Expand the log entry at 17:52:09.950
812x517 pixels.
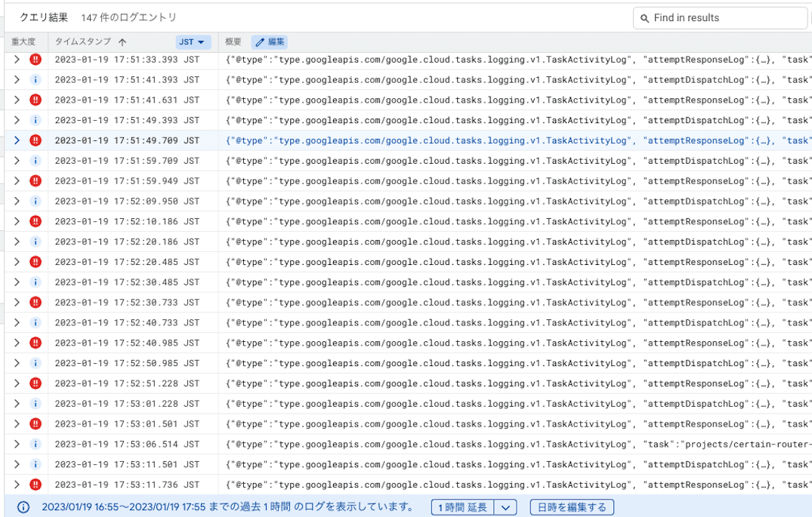click(17, 202)
